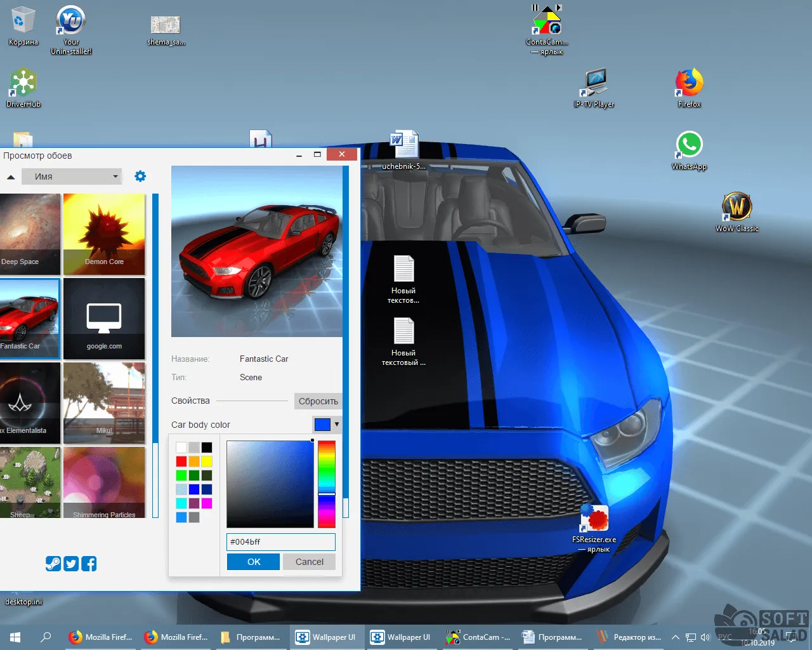This screenshot has height=650, width=812.
Task: Pick the purple preset swatch
Action: [x=194, y=503]
